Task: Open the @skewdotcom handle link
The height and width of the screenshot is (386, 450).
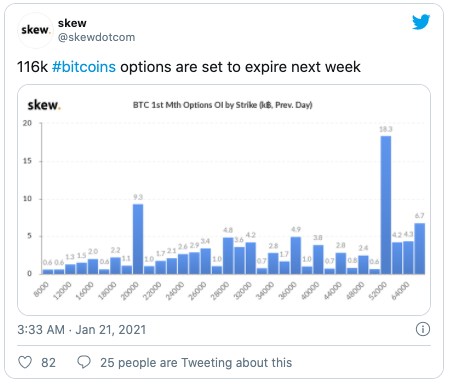Action: tap(96, 37)
